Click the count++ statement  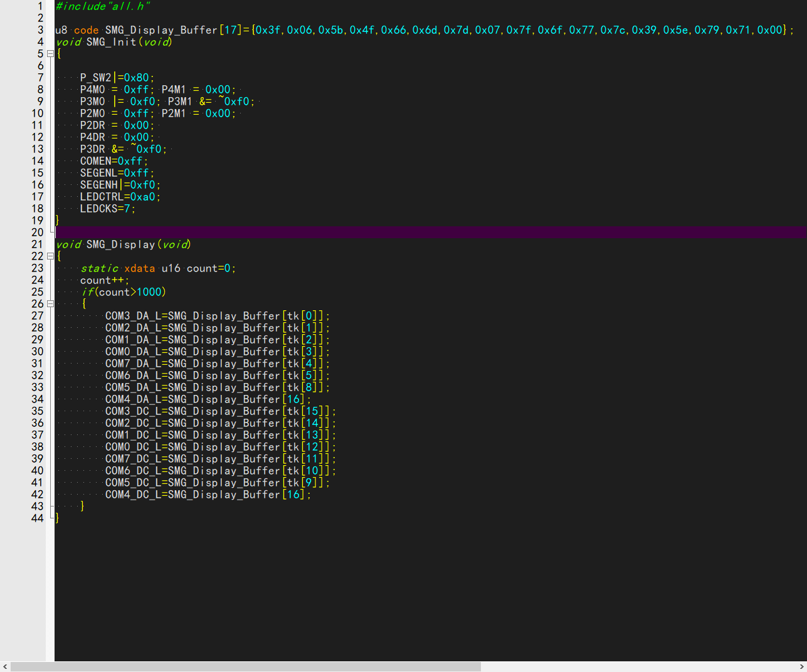coord(104,280)
